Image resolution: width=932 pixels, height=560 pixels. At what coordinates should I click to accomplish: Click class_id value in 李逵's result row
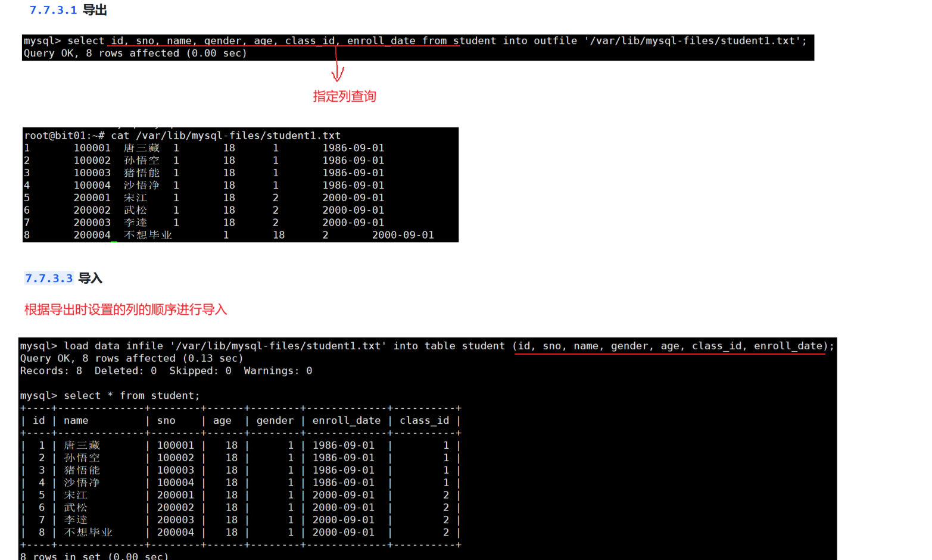(x=446, y=521)
